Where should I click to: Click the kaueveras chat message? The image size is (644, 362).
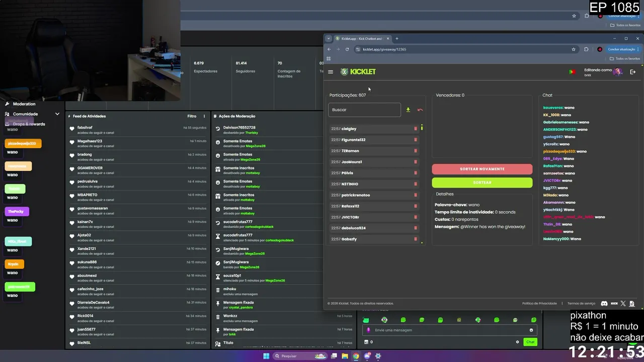(558, 108)
